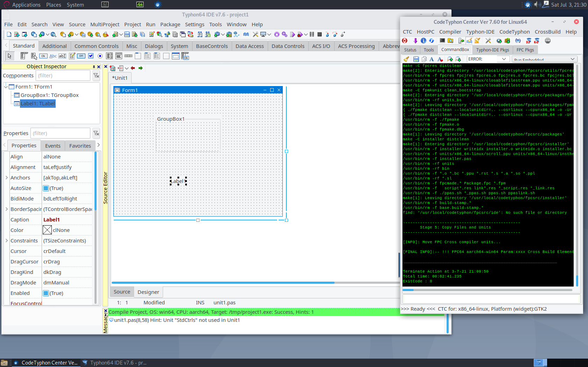Click the Components filter options button
Screen dimensions: 588x367
96,76
